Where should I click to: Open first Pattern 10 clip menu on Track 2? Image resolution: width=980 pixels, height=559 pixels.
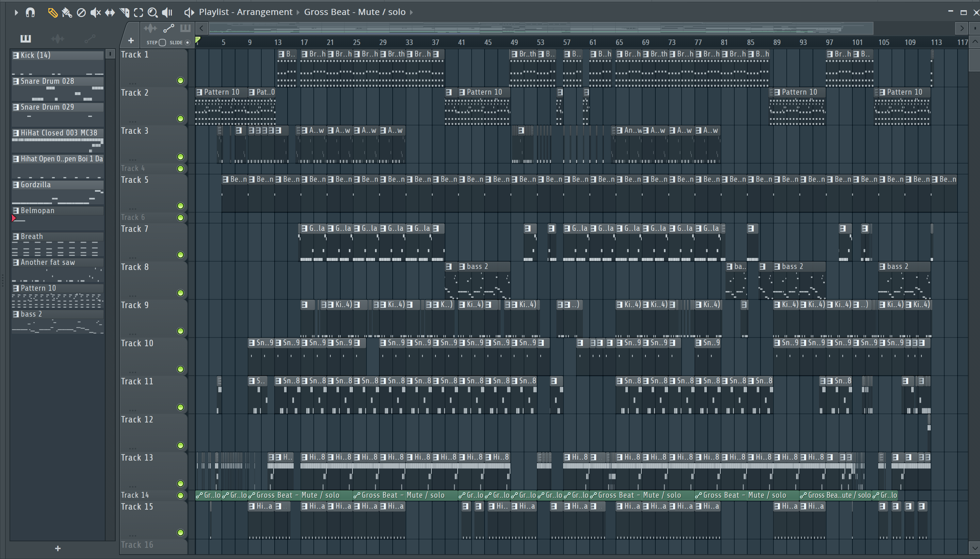coord(199,92)
